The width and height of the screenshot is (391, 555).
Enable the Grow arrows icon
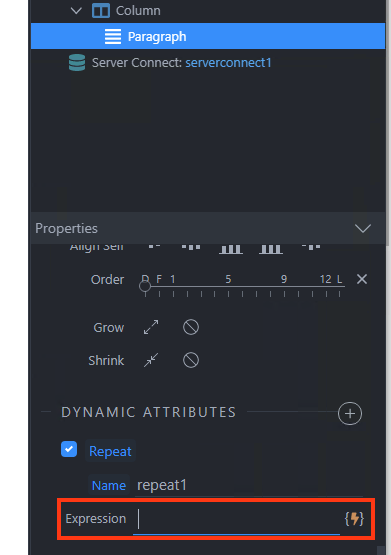pos(151,327)
